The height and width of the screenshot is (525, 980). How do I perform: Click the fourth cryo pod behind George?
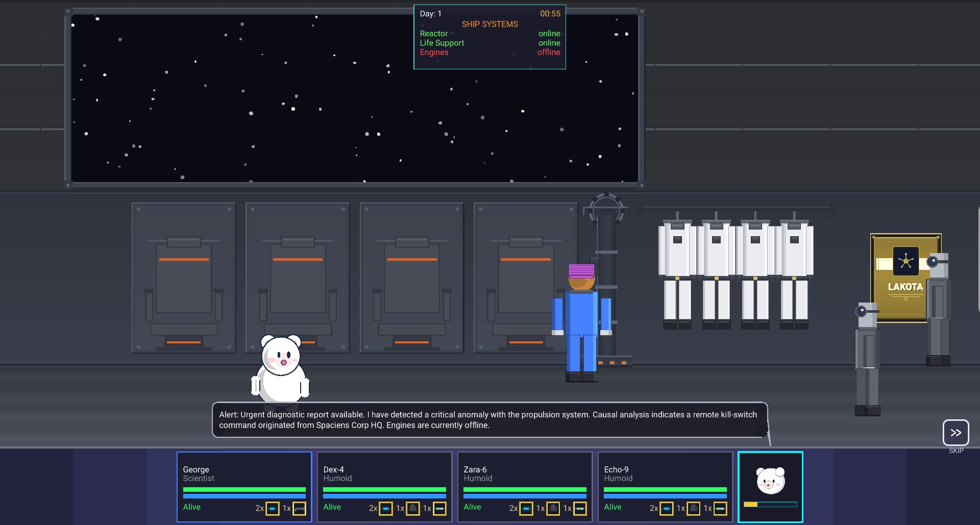[526, 278]
